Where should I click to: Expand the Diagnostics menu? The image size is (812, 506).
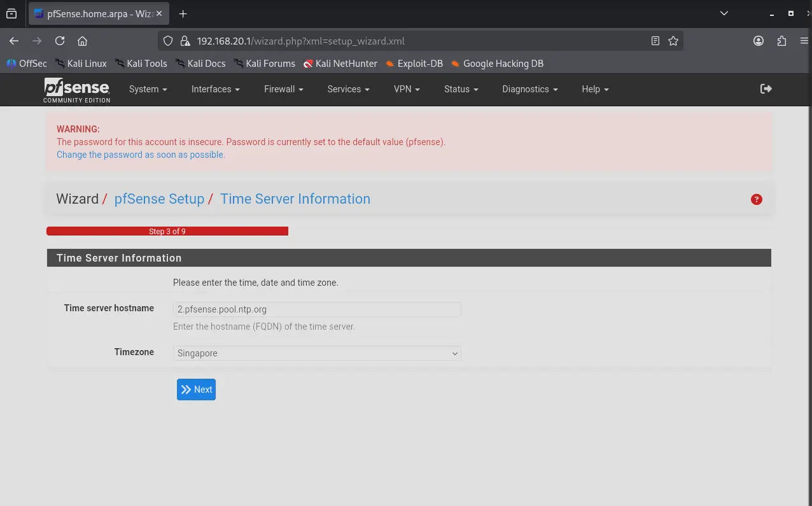point(529,89)
